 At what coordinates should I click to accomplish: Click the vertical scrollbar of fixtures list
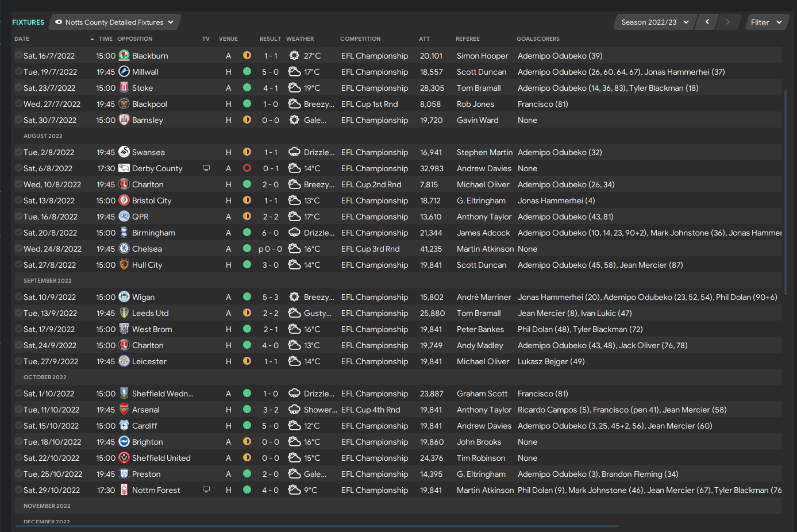786,192
